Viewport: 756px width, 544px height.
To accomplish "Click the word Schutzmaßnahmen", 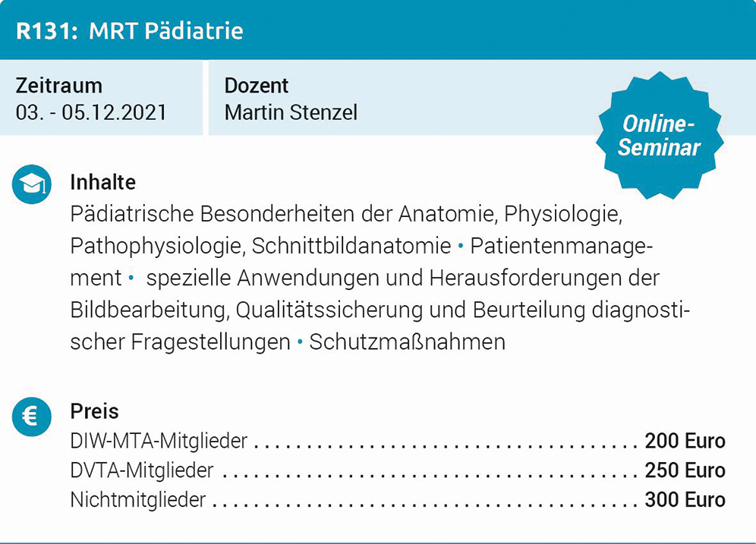I will pyautogui.click(x=407, y=342).
